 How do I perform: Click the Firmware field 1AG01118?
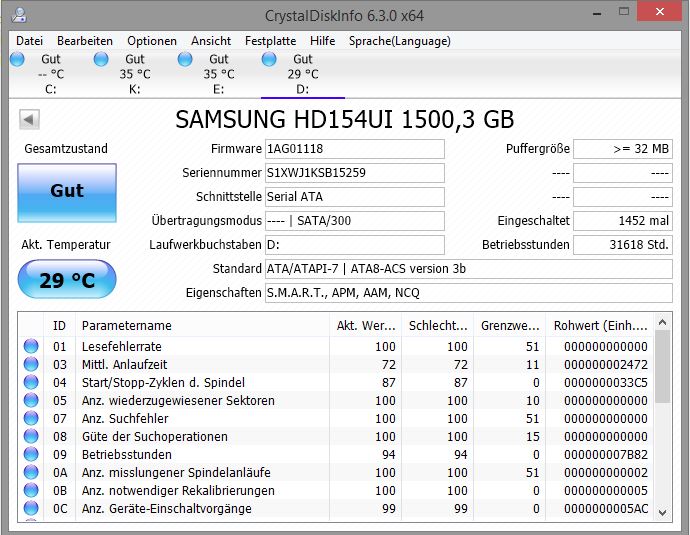coord(355,149)
